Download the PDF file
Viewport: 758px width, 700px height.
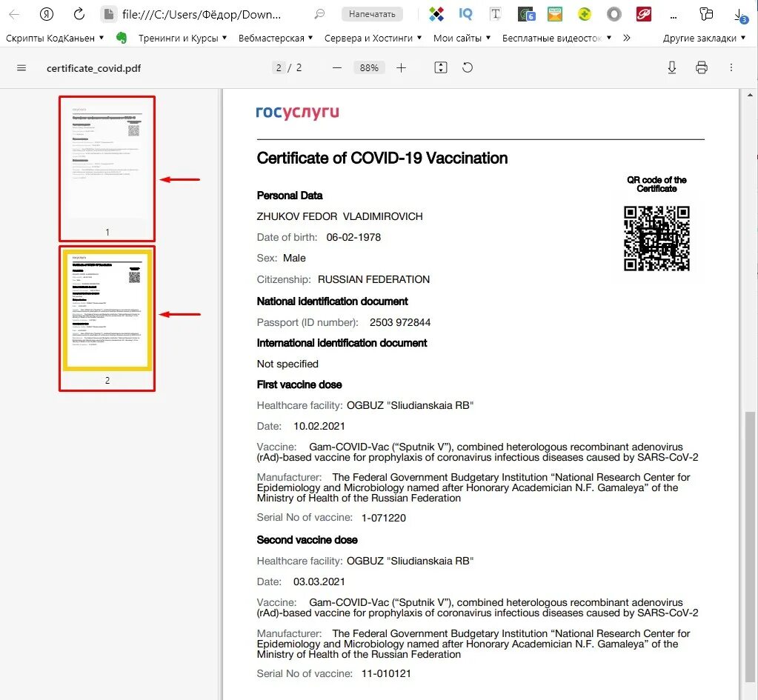(672, 67)
